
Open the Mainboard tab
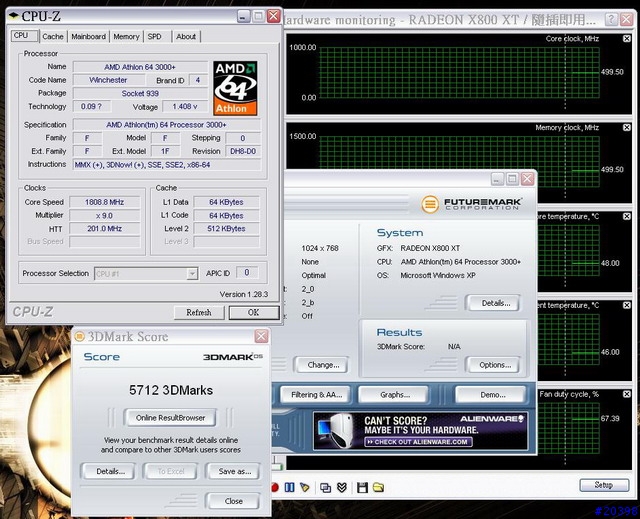tap(89, 36)
